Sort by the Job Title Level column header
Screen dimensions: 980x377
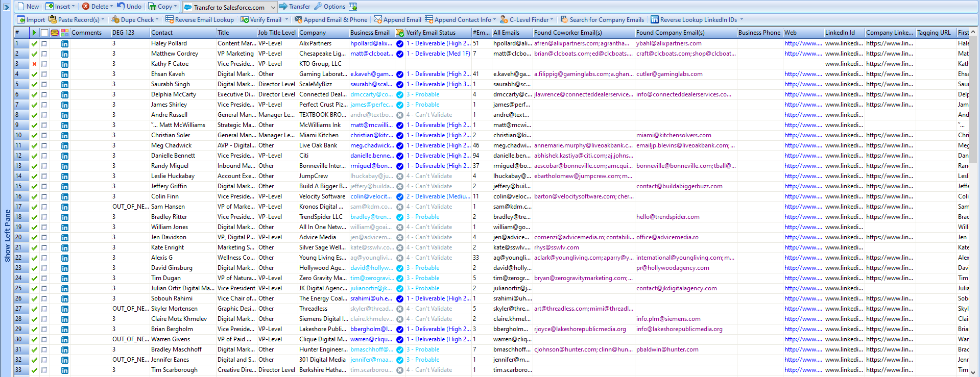[x=277, y=33]
